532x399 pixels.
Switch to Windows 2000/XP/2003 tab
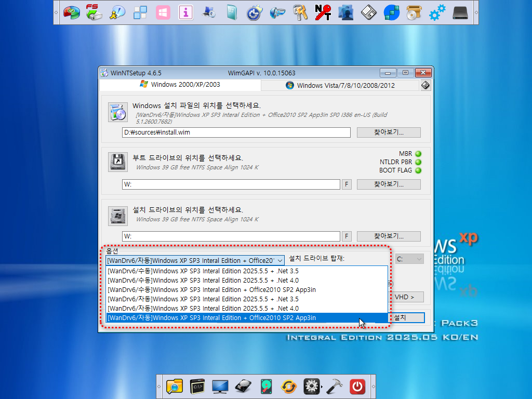180,85
